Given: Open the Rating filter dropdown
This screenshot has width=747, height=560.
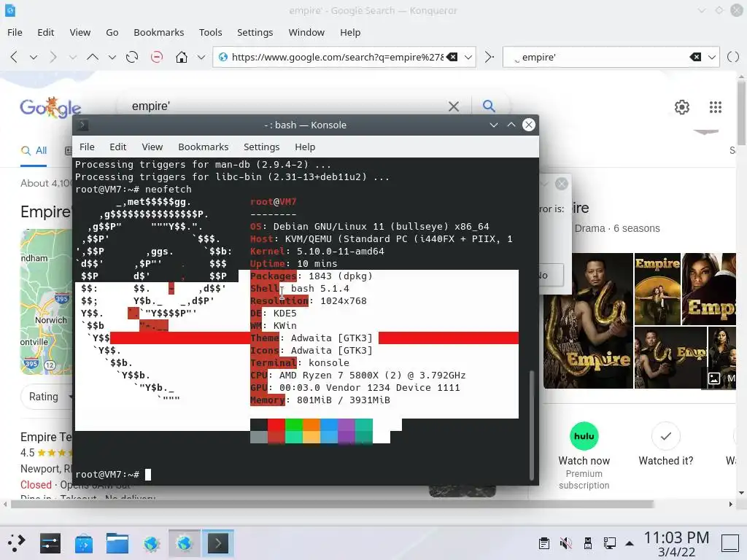Looking at the screenshot, I should coord(47,397).
